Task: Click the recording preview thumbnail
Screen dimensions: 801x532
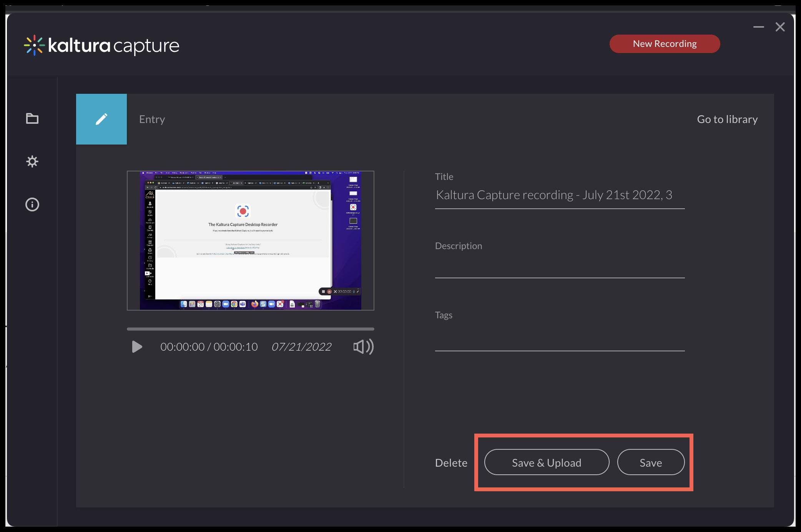Action: [x=251, y=241]
